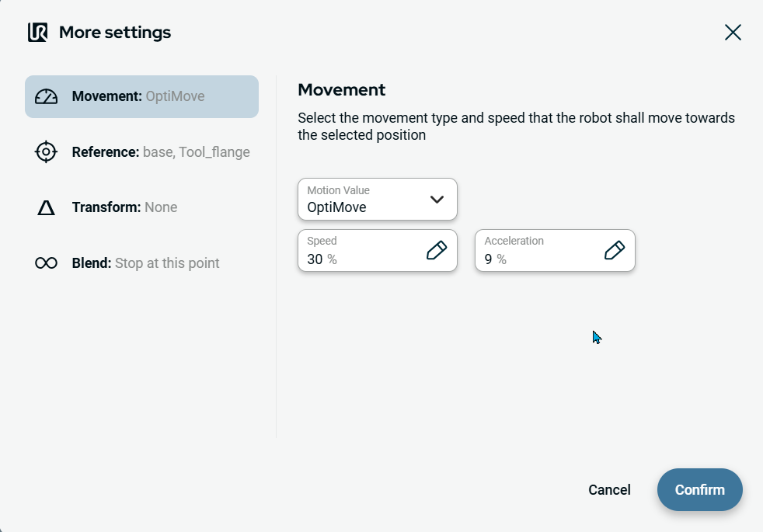Close the More settings dialog

[733, 32]
